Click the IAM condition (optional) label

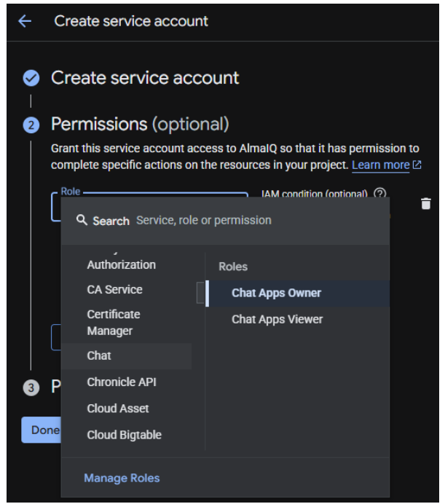(x=314, y=194)
